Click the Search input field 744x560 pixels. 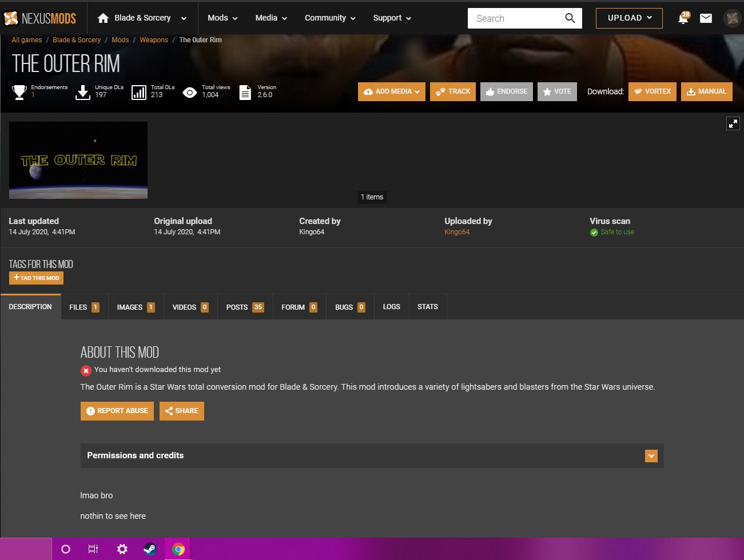(x=515, y=18)
